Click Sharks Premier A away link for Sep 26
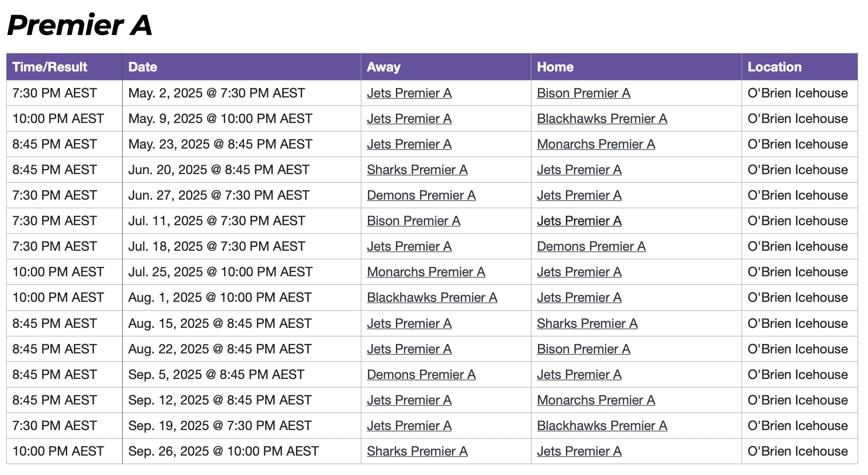 click(x=417, y=451)
